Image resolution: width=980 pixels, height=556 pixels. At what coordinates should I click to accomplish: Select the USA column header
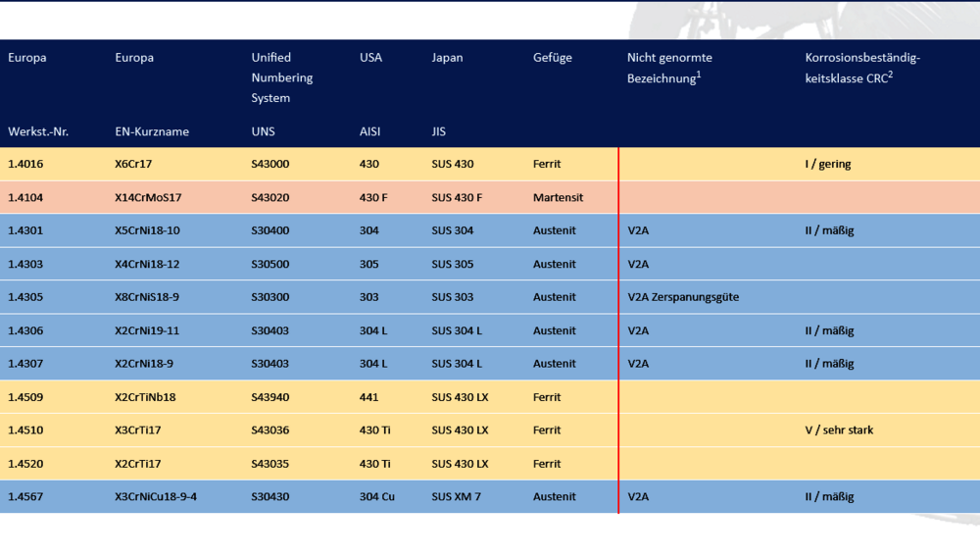(x=370, y=58)
